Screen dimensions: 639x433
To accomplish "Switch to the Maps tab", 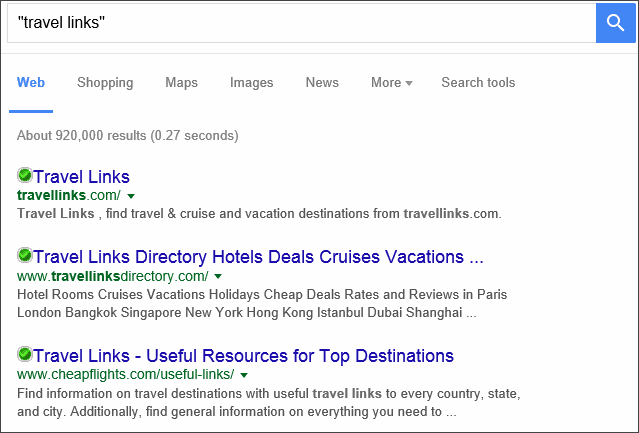I will tap(181, 82).
